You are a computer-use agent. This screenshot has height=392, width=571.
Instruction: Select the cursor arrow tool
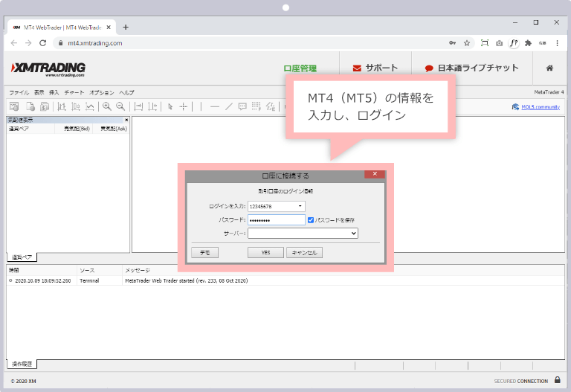170,106
